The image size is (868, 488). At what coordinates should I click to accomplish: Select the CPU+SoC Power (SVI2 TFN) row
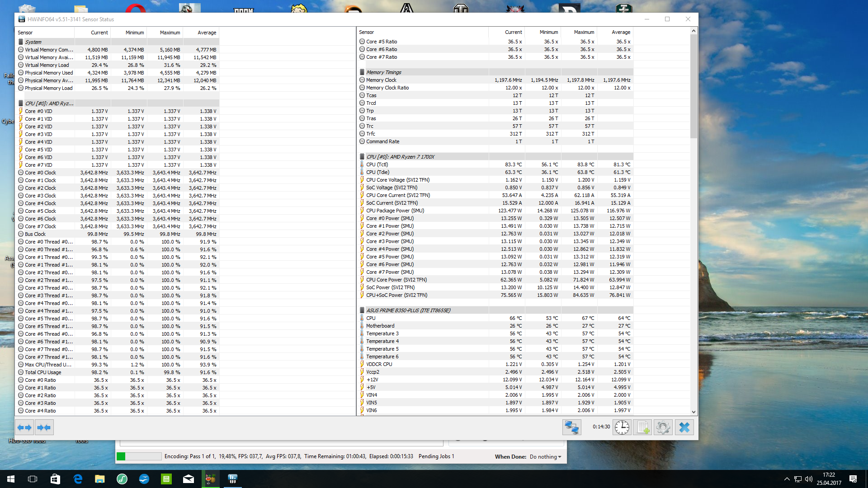click(x=495, y=295)
